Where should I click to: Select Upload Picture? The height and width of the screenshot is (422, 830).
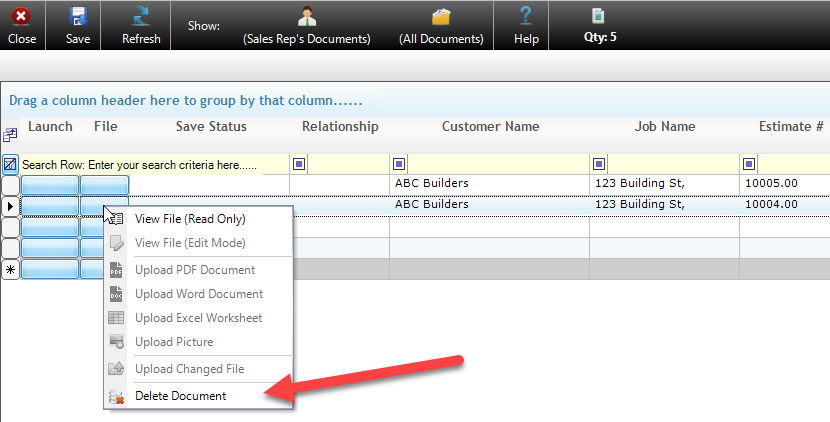[x=174, y=342]
